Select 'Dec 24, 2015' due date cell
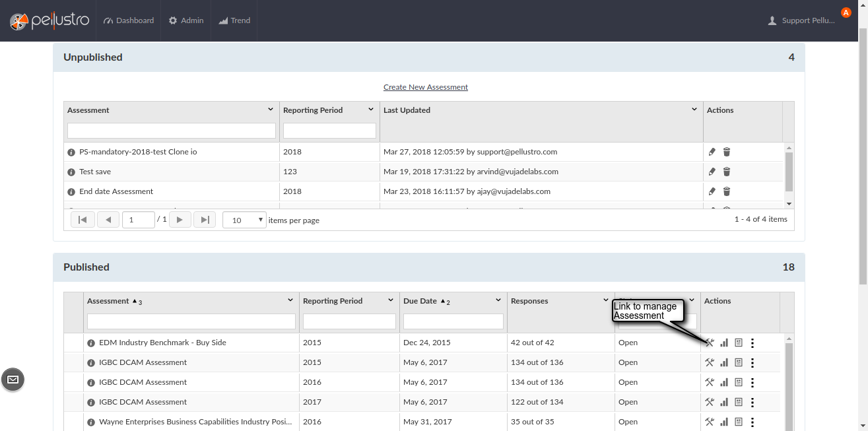868x431 pixels. click(453, 343)
